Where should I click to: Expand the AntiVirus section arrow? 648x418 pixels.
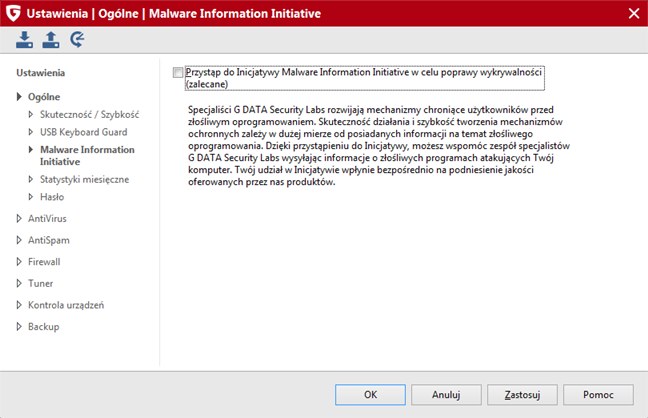coord(19,218)
